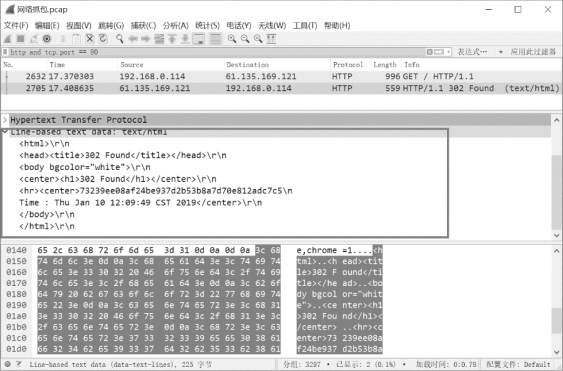Viewport: 563px width, 371px height.
Task: Sort packet list by Time column
Action: (x=82, y=65)
